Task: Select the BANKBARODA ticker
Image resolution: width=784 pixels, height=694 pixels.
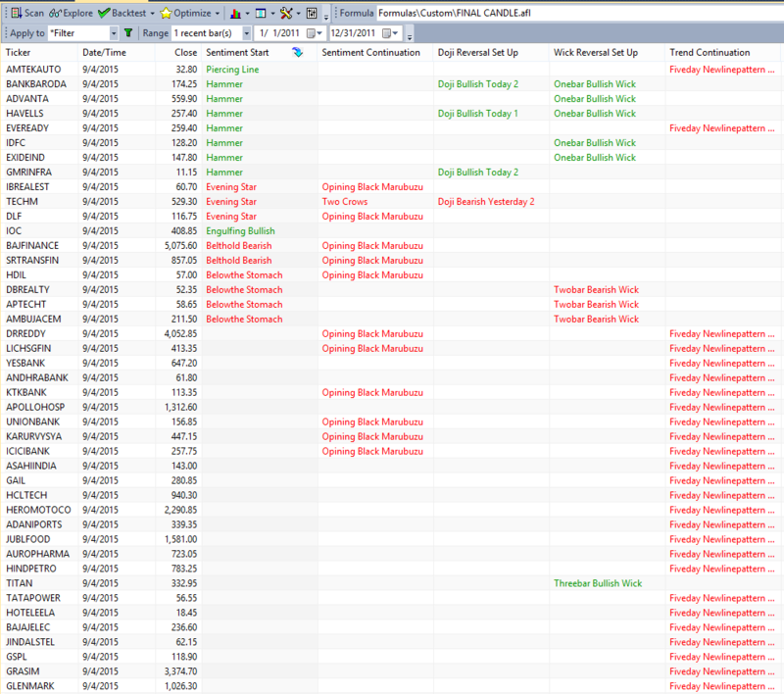Action: coord(36,84)
